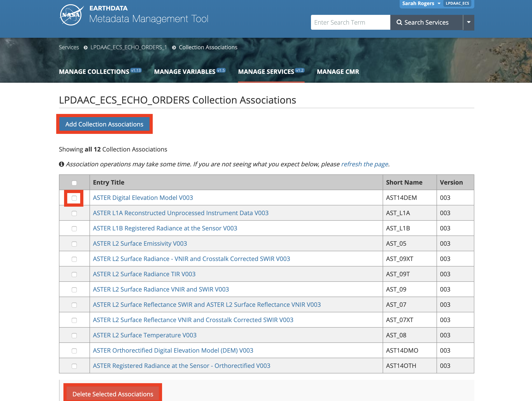Click the refresh the page link
The image size is (532, 401).
coord(364,164)
